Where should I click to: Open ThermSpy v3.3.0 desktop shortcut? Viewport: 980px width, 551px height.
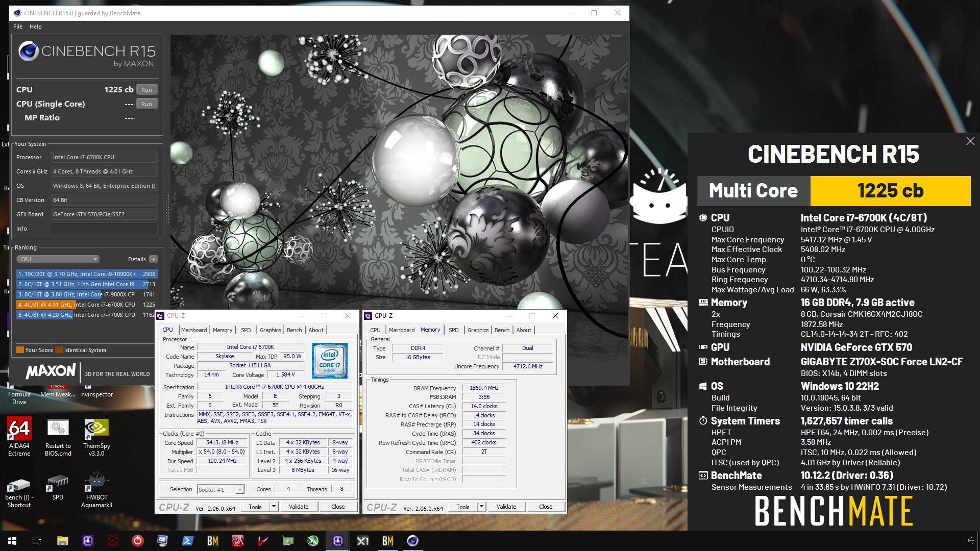96,436
